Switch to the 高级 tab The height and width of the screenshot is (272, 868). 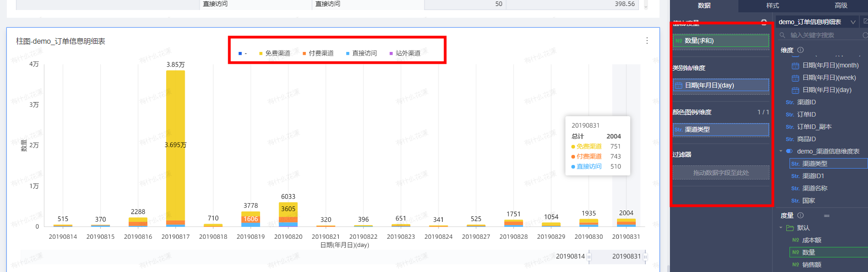pos(841,5)
